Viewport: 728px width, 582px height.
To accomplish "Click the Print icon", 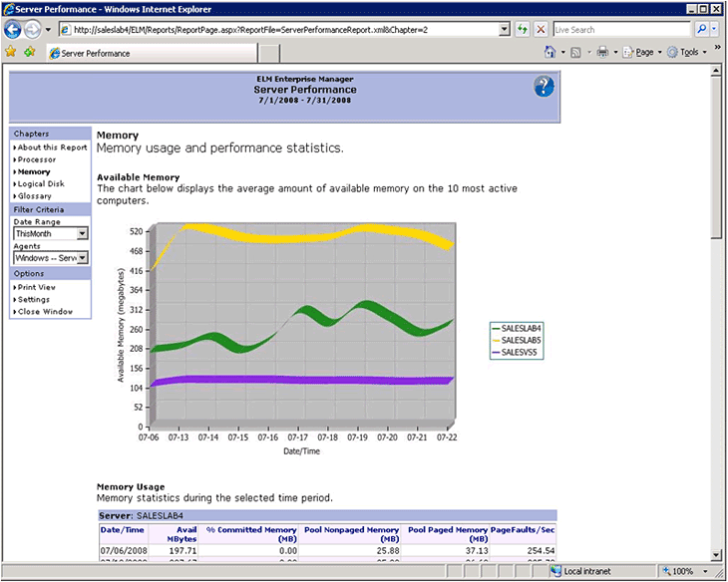I will tap(602, 52).
